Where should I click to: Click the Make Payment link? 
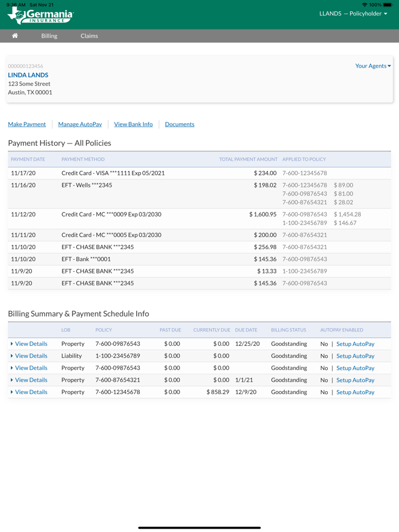click(27, 124)
